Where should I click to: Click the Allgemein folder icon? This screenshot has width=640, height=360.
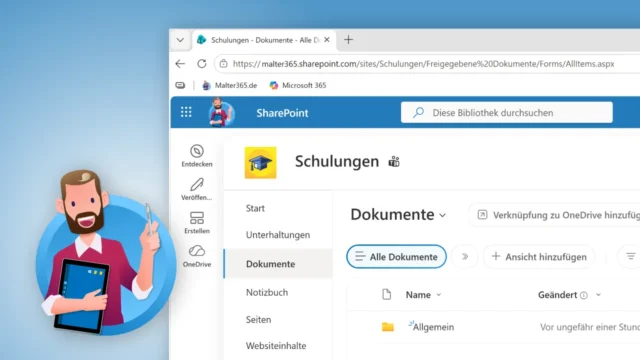tap(388, 327)
